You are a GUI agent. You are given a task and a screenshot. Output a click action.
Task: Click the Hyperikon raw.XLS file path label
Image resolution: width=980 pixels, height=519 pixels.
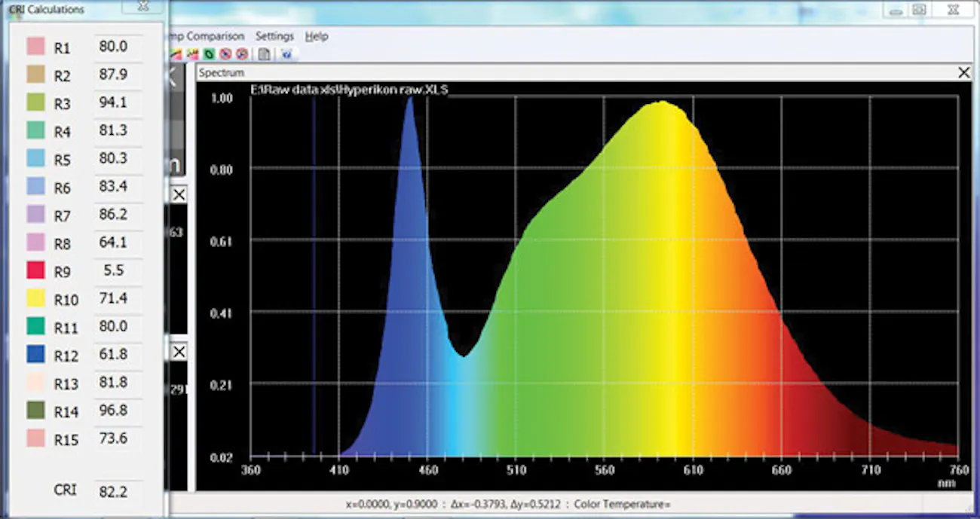(x=349, y=90)
